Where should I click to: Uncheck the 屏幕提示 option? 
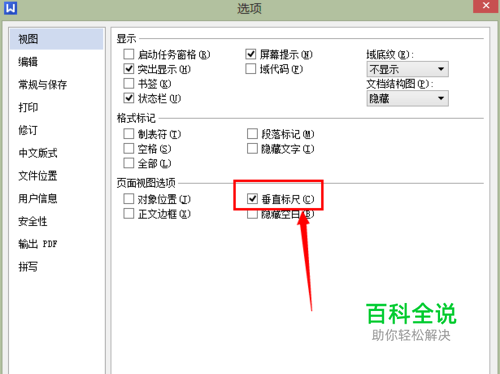251,54
